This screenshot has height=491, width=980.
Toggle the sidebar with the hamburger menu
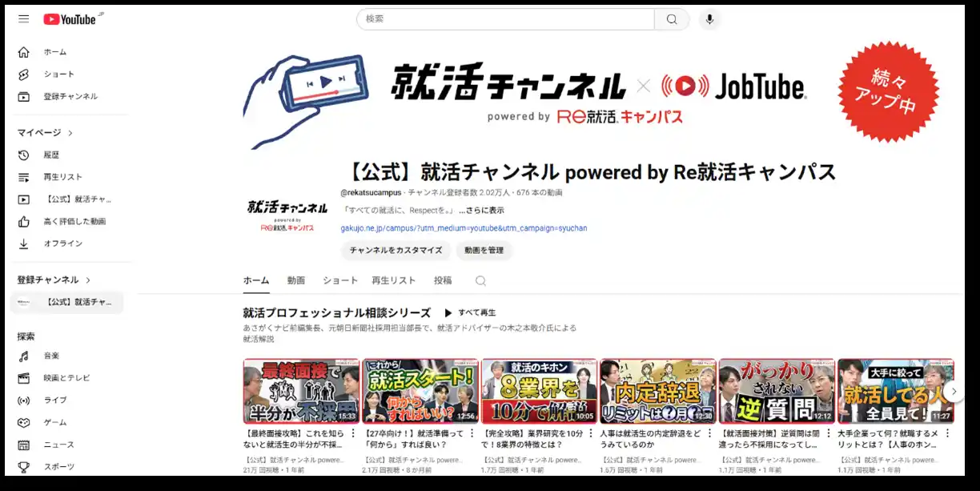click(x=23, y=18)
